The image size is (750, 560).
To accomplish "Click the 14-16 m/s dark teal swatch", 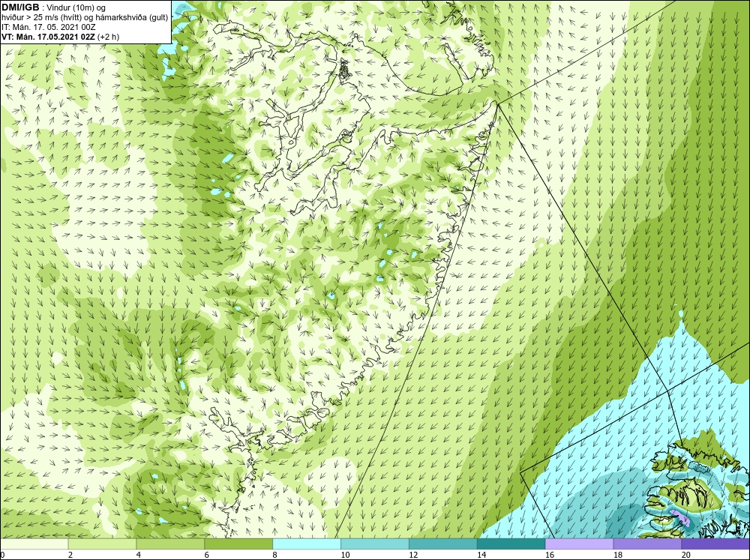I will click(x=511, y=544).
